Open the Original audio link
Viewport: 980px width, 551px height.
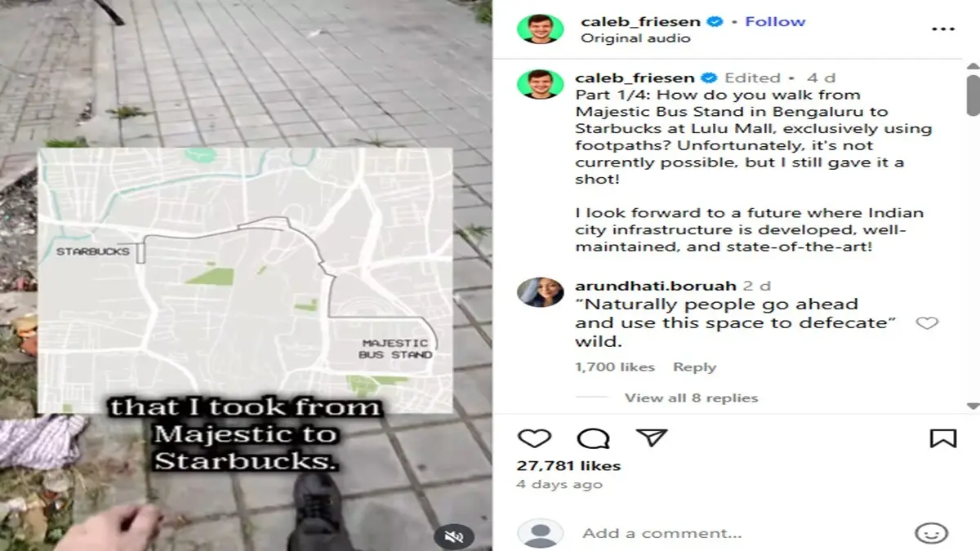[x=635, y=38]
